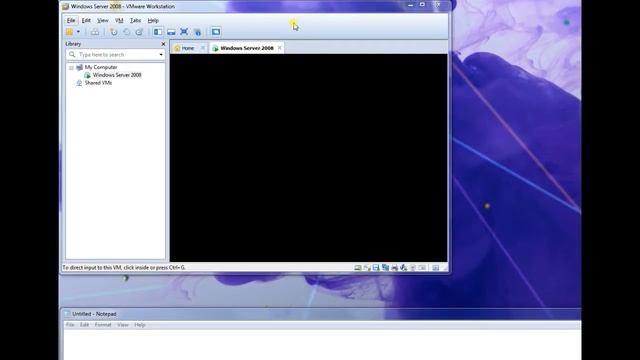Open the Notepad View menu

122,325
